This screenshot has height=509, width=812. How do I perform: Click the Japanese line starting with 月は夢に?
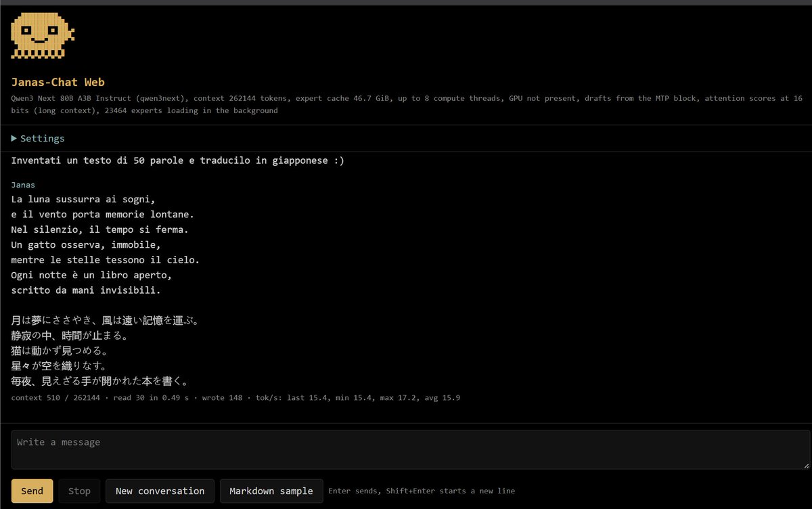[x=107, y=320]
